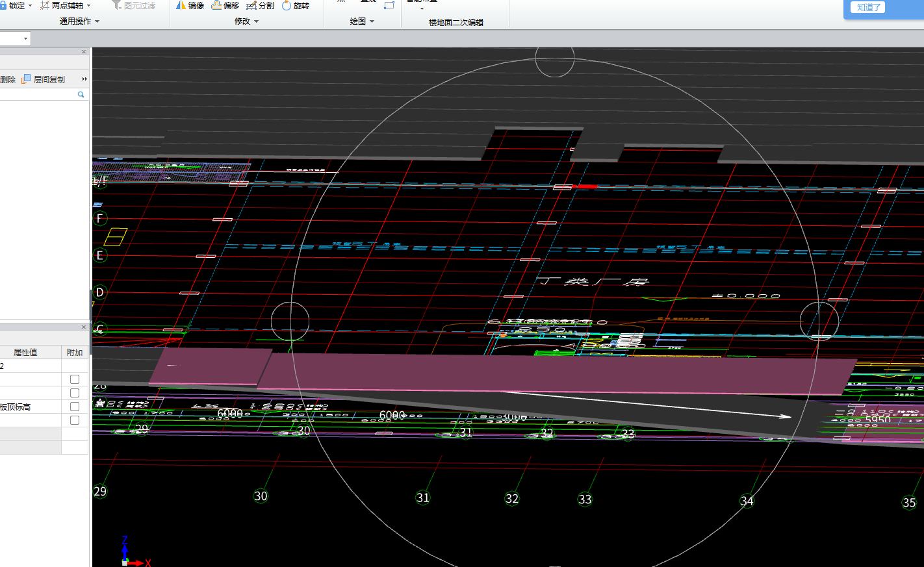Tick the 附加 checkbox just above the 板顶标高 row
Image resolution: width=924 pixels, height=567 pixels.
pyautogui.click(x=75, y=393)
